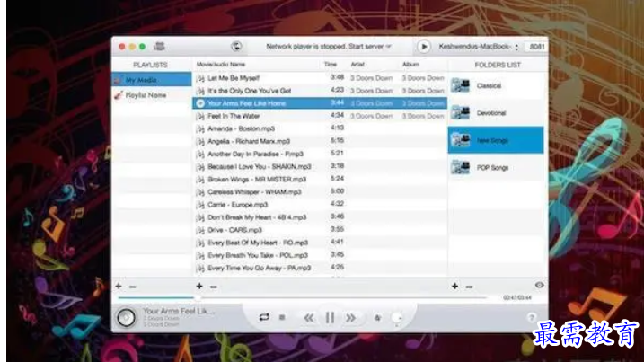Viewport: 644px width, 362px height.
Task: Toggle the eye visibility icon
Action: [x=539, y=285]
